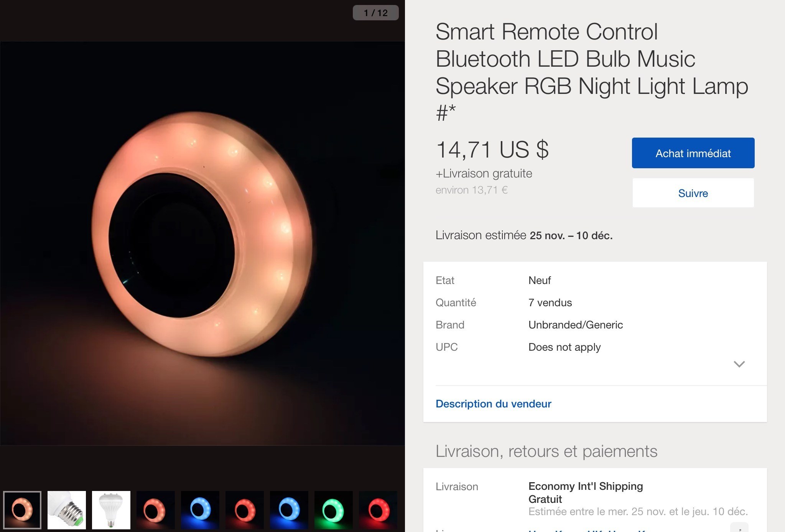Select the first blue ring thumbnail
785x532 pixels.
(200, 510)
